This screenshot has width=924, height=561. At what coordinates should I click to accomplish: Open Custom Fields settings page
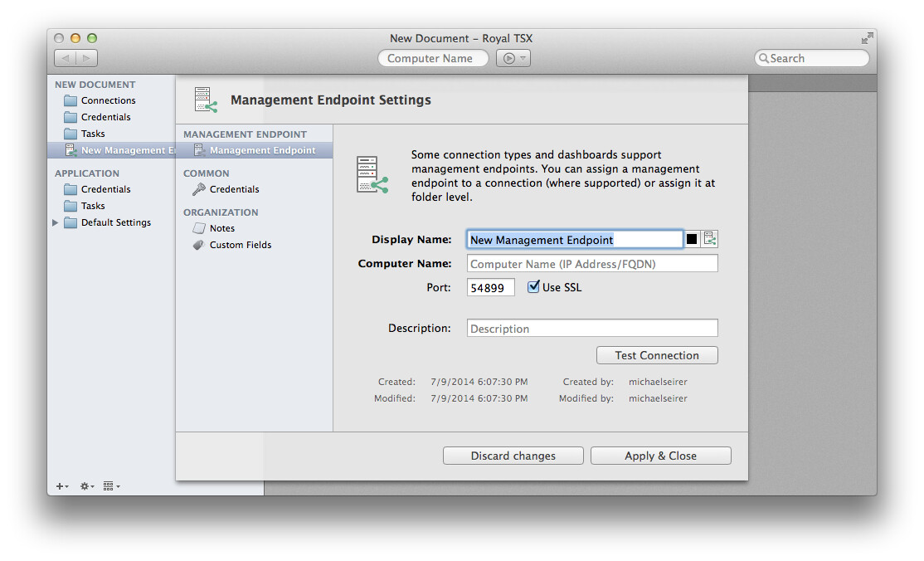tap(240, 245)
